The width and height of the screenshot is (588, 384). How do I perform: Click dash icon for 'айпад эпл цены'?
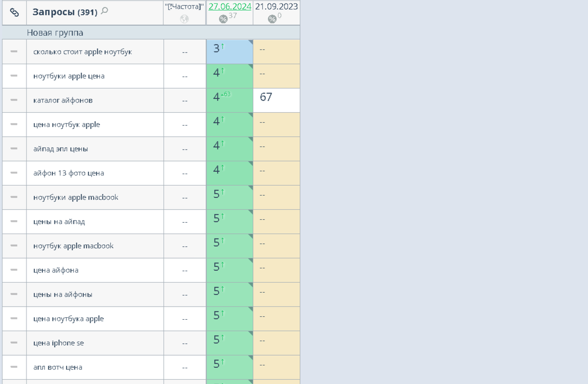(x=14, y=149)
